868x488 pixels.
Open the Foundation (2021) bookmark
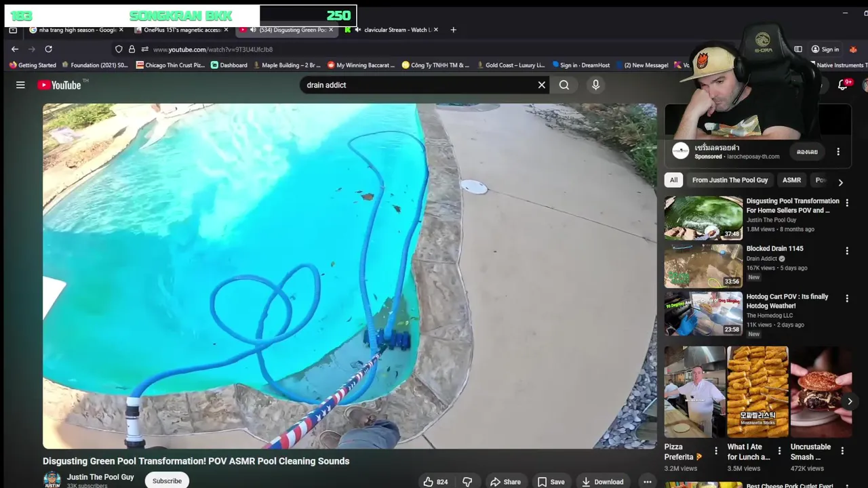[x=95, y=65]
